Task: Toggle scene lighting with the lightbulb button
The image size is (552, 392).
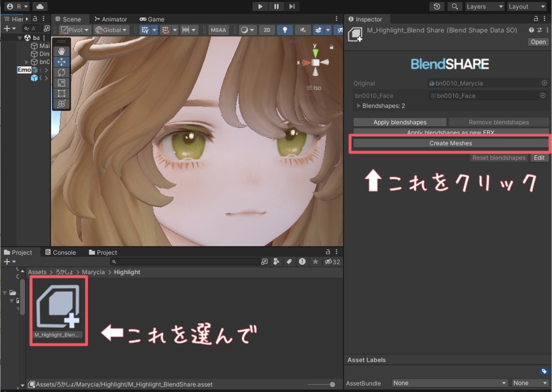Action: pos(285,30)
